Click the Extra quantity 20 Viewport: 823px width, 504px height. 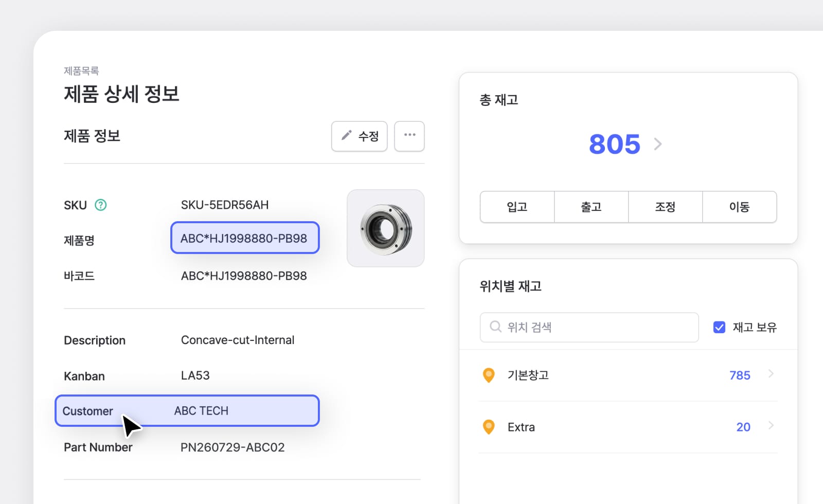pyautogui.click(x=743, y=427)
